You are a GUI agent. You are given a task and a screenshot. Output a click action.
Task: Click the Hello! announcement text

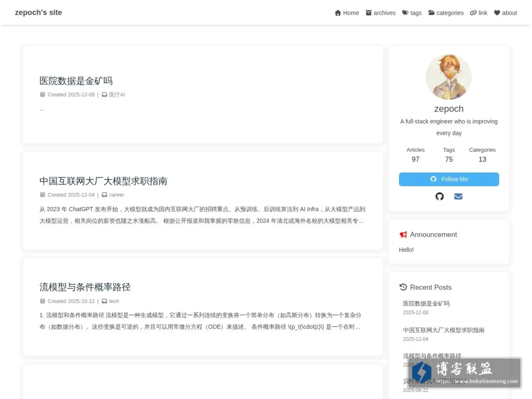coord(406,250)
